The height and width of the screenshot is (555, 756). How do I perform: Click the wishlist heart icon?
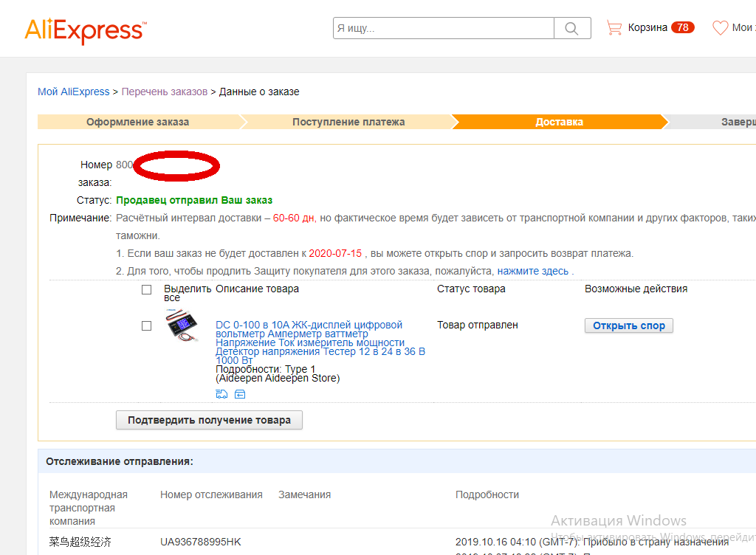point(721,27)
